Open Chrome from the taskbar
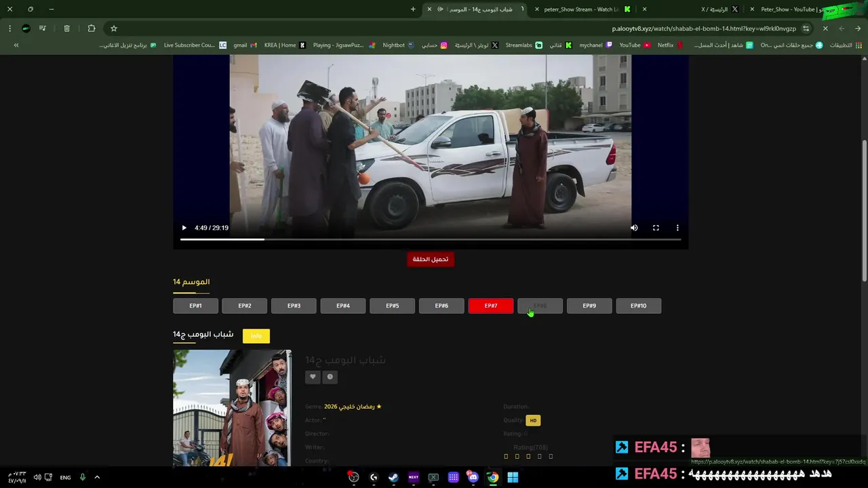The width and height of the screenshot is (868, 488). [493, 477]
